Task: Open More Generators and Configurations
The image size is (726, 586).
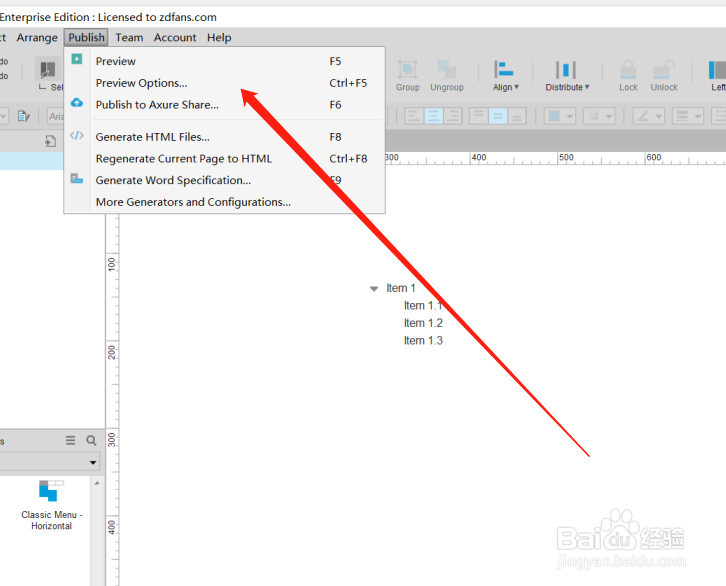Action: [x=224, y=202]
